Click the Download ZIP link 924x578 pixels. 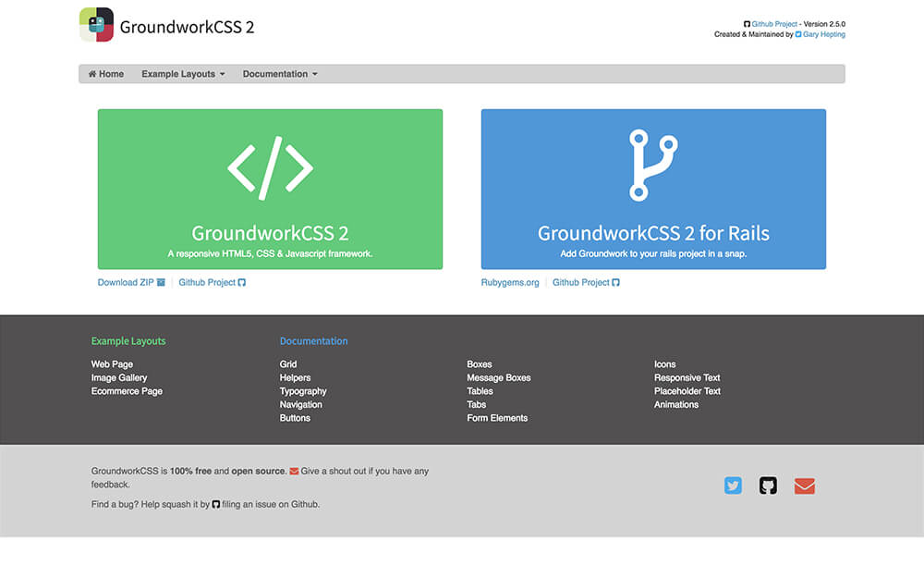[126, 282]
